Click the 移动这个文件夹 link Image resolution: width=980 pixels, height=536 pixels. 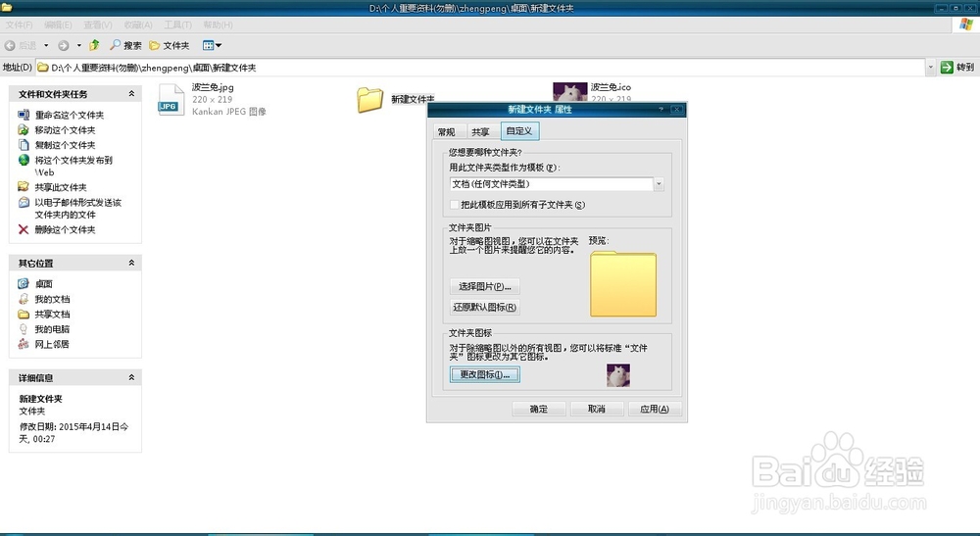[65, 130]
